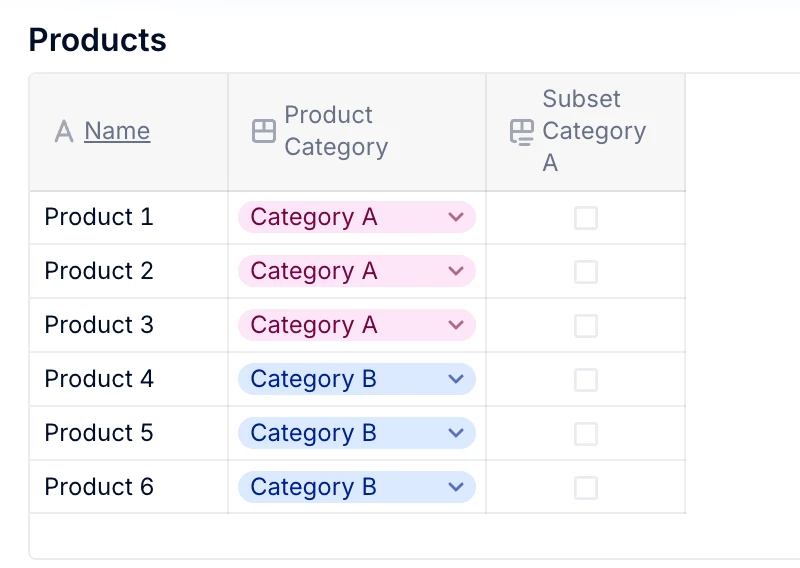Image resolution: width=800 pixels, height=568 pixels.
Task: Expand the Product 2 category dropdown arrow
Action: tap(456, 272)
